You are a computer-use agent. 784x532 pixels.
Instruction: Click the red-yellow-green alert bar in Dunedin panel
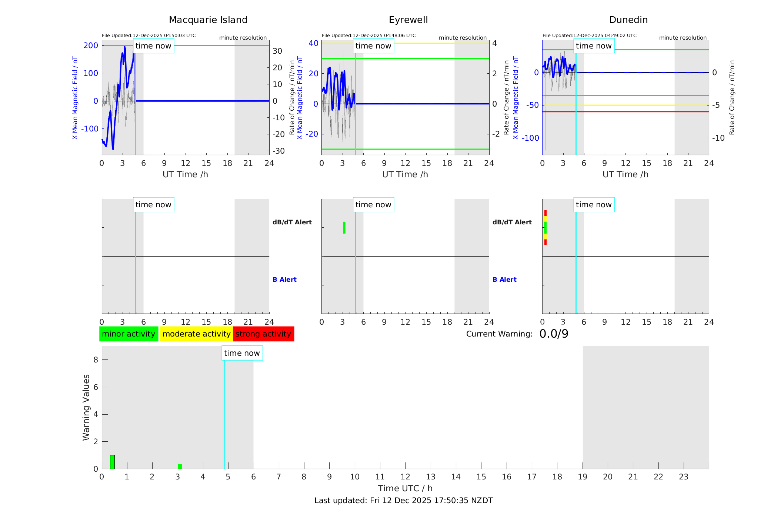coord(545,228)
